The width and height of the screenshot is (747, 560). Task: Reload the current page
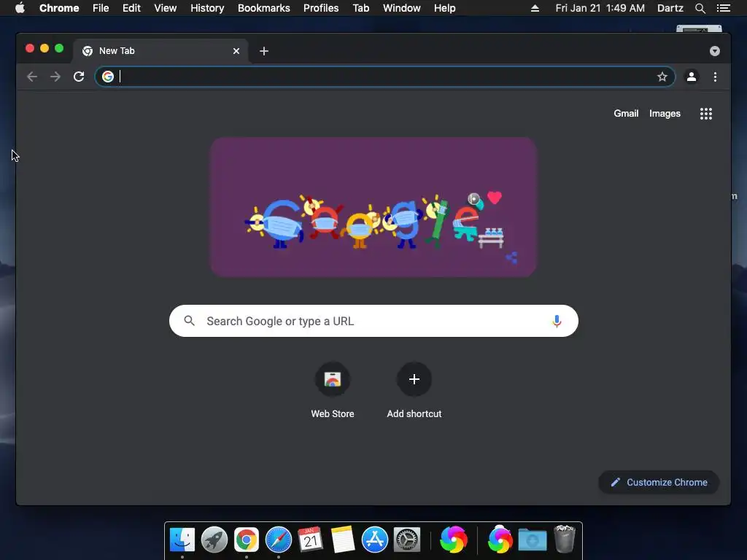(x=79, y=77)
